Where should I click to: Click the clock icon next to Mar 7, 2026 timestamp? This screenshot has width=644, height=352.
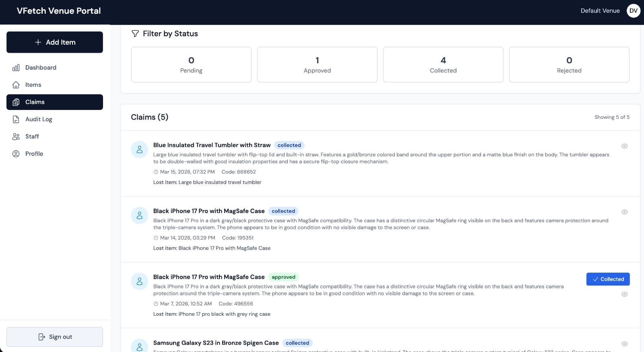(x=156, y=304)
